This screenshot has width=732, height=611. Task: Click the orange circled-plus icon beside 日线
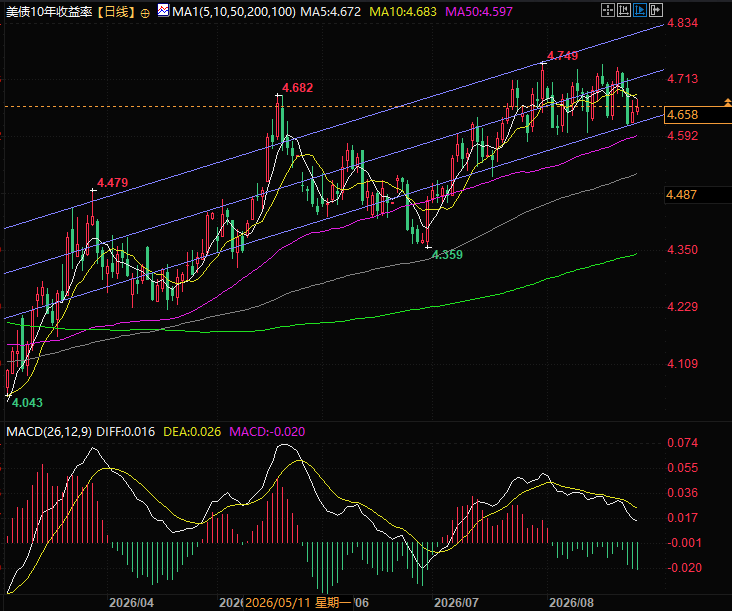(145, 14)
